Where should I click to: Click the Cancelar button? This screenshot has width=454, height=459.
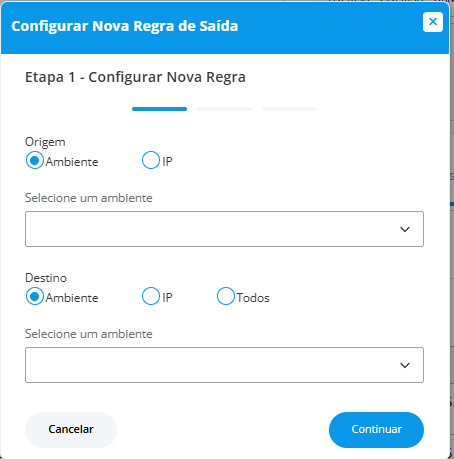point(71,430)
